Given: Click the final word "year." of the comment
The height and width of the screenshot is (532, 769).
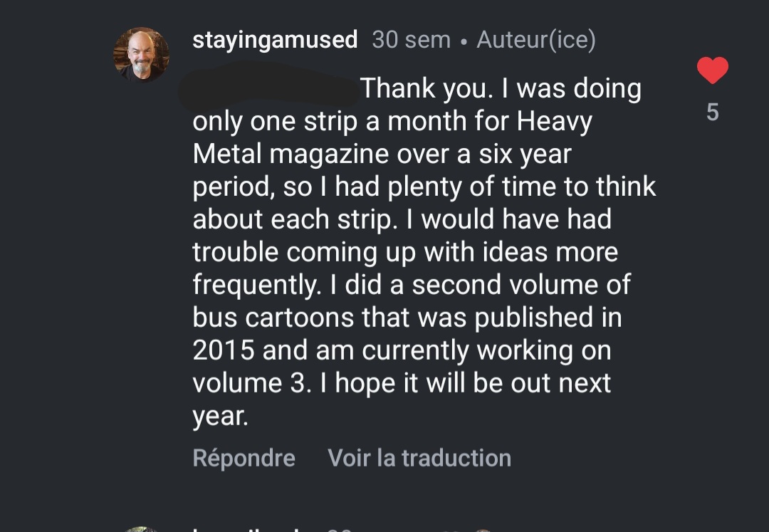Looking at the screenshot, I should [x=220, y=416].
